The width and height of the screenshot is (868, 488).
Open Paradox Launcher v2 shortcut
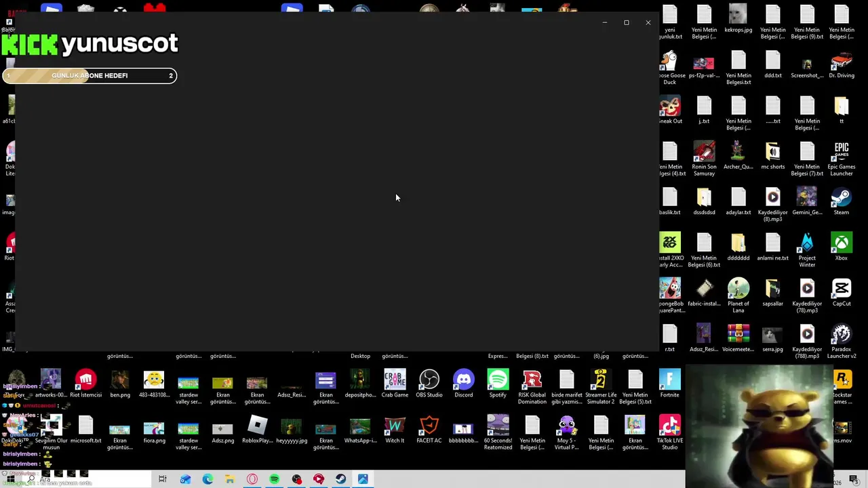pyautogui.click(x=841, y=342)
